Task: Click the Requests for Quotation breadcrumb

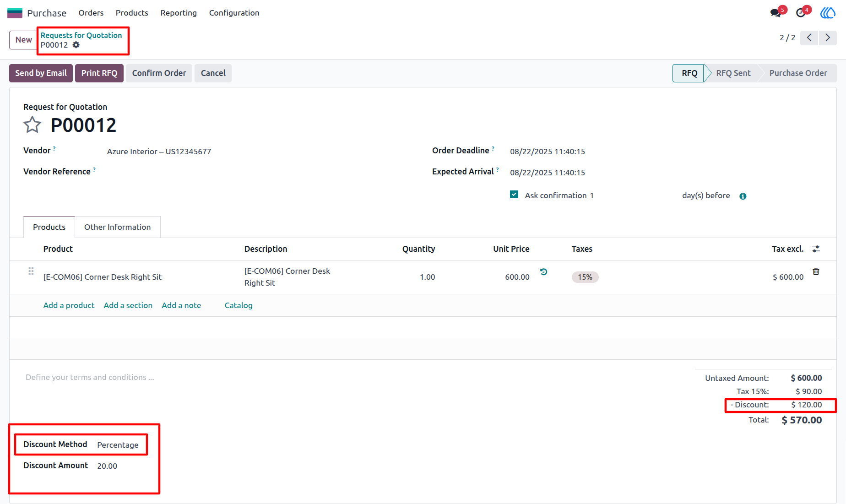Action: click(81, 35)
